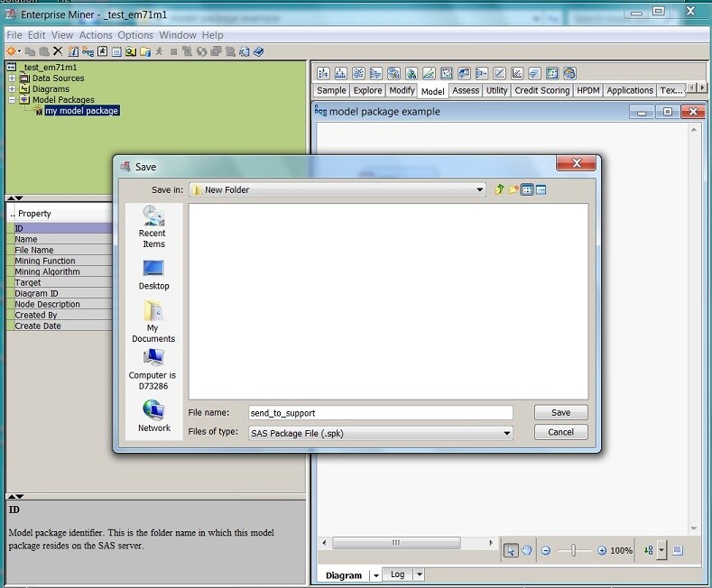Expand the Data Sources tree node
Image resolution: width=712 pixels, height=588 pixels.
tap(12, 78)
